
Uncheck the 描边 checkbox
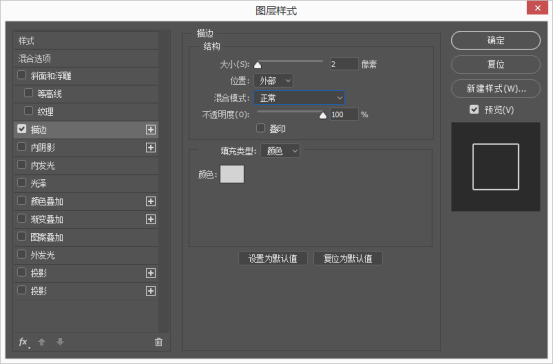click(22, 129)
